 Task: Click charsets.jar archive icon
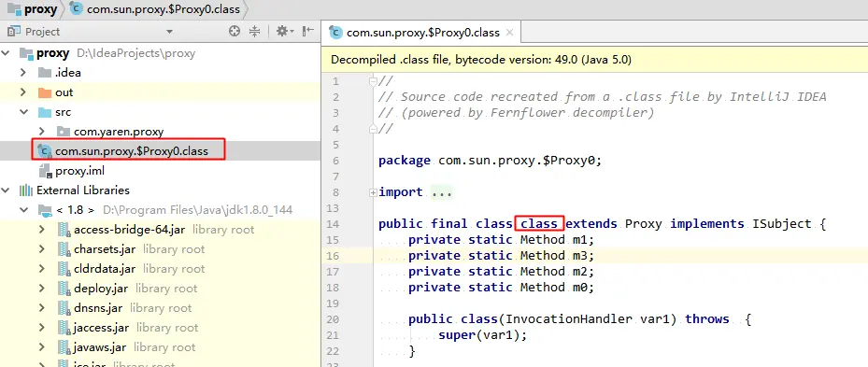[64, 249]
